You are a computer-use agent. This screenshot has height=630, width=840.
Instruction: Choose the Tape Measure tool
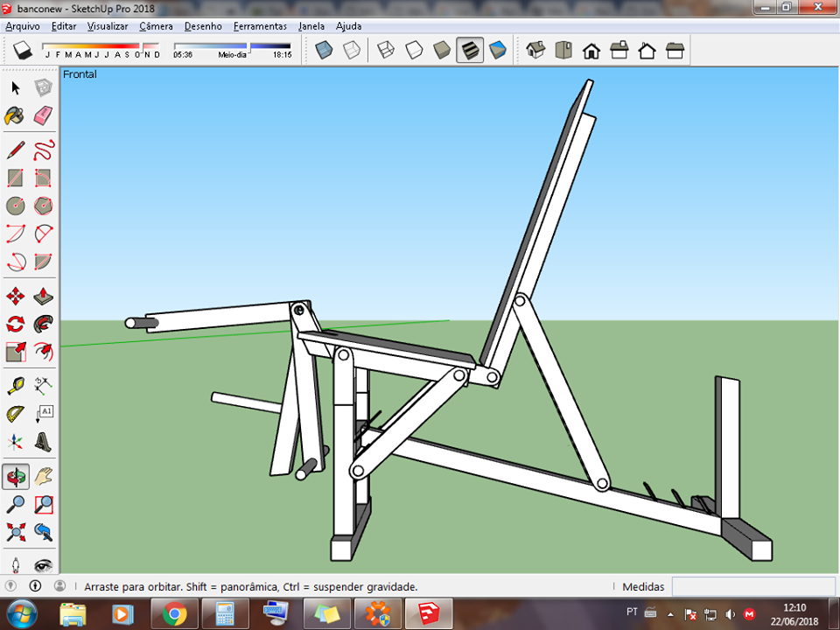coord(16,386)
